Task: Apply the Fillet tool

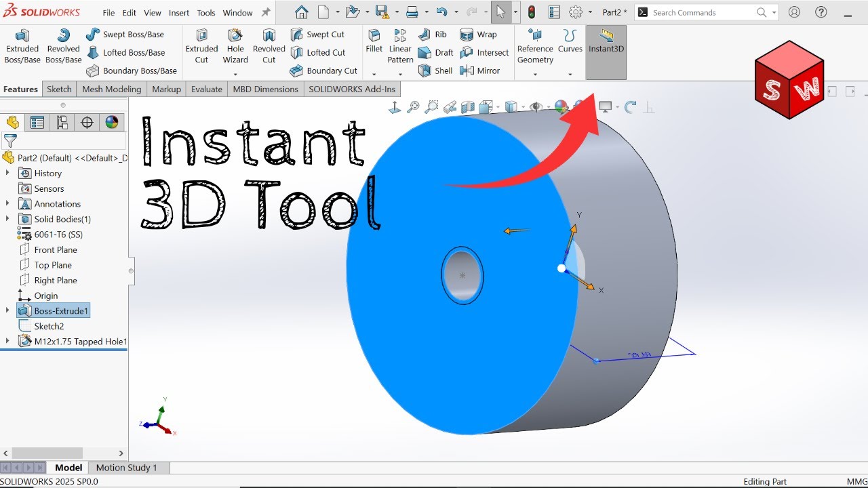Action: [374, 42]
